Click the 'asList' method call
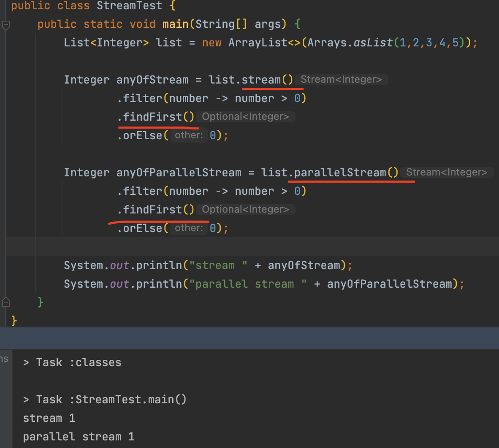The width and height of the screenshot is (499, 448). 373,43
